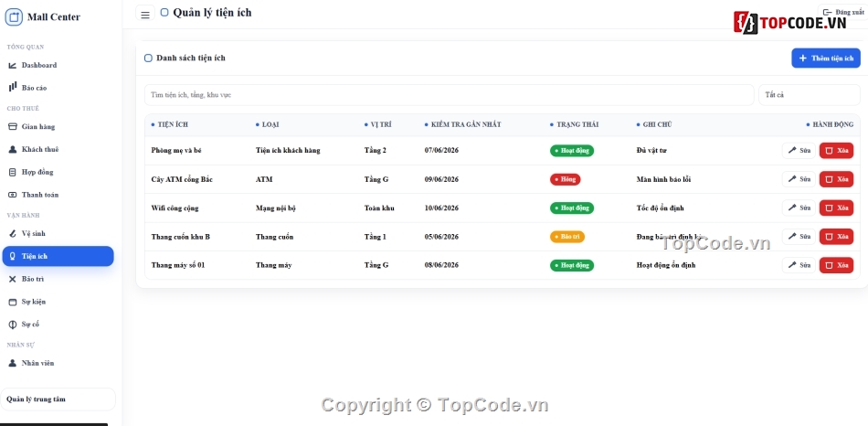Click the Thanh toán payment icon

(12, 195)
